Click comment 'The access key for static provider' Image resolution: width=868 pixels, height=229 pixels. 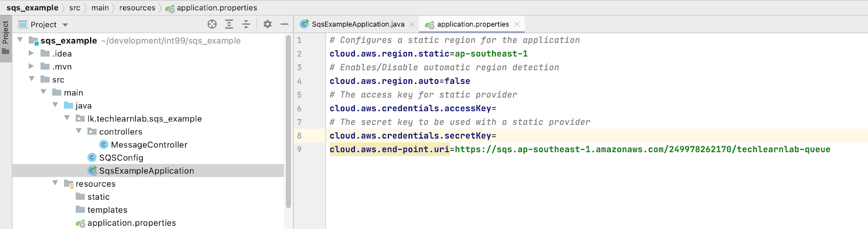(x=424, y=95)
